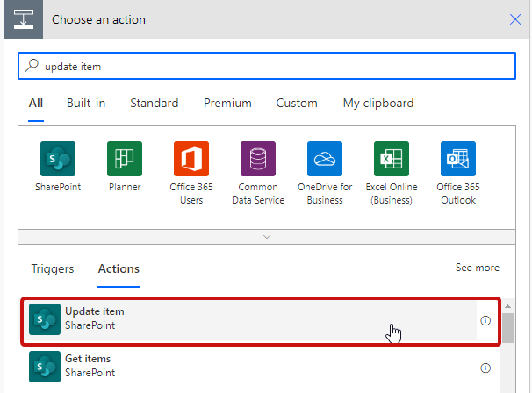Viewport: 532px width, 393px height.
Task: Show info for Update item action
Action: pyautogui.click(x=485, y=320)
